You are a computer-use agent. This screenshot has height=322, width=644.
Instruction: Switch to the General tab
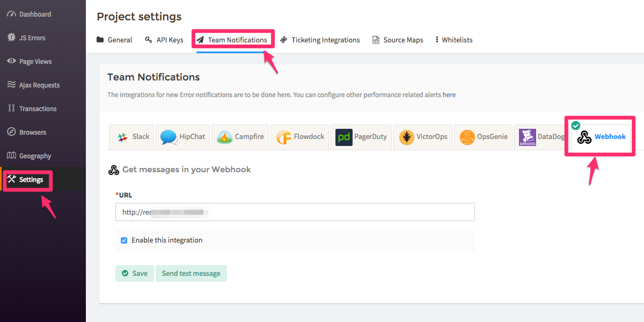[114, 40]
